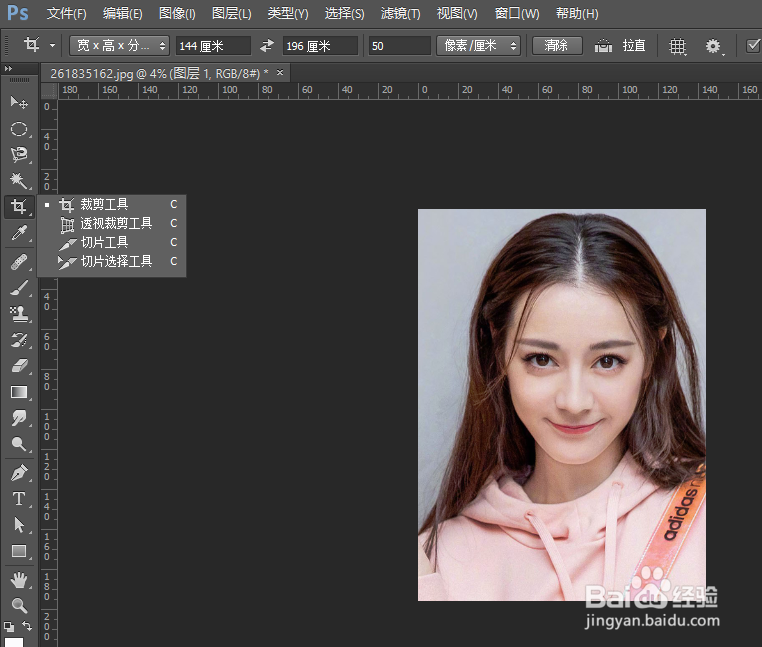Viewport: 762px width, 647px height.
Task: Select the Magic Wand tool
Action: tap(19, 180)
